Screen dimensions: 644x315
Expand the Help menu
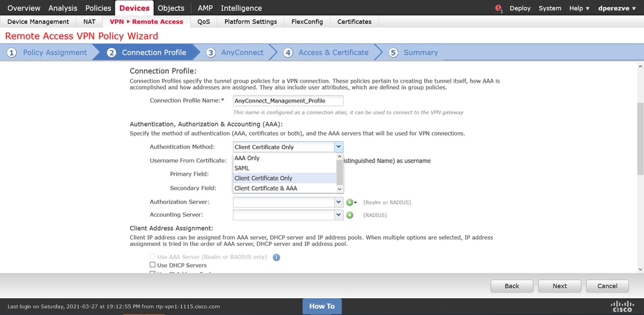click(579, 8)
